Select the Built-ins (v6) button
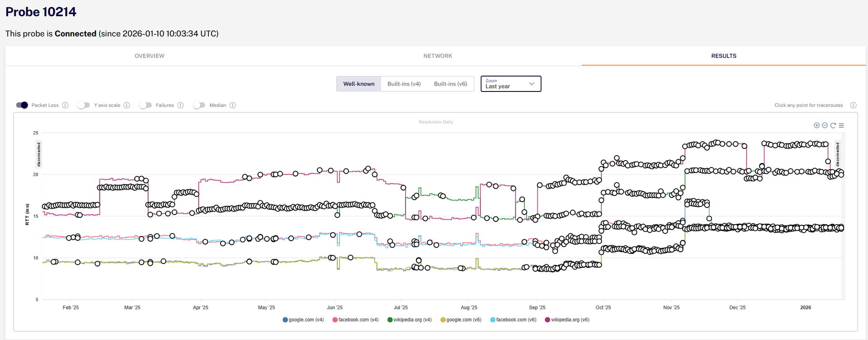 coord(451,84)
